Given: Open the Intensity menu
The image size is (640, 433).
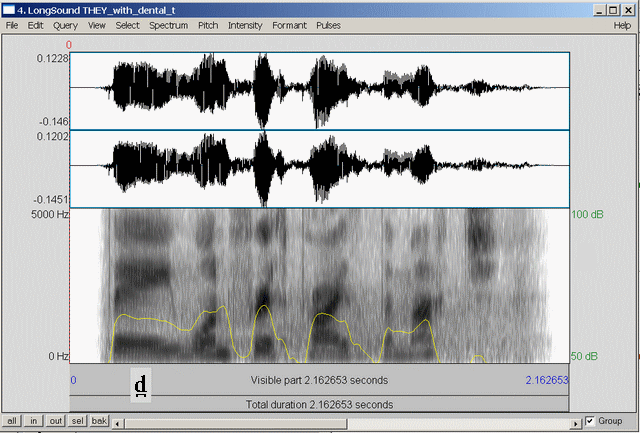Looking at the screenshot, I should pyautogui.click(x=245, y=24).
